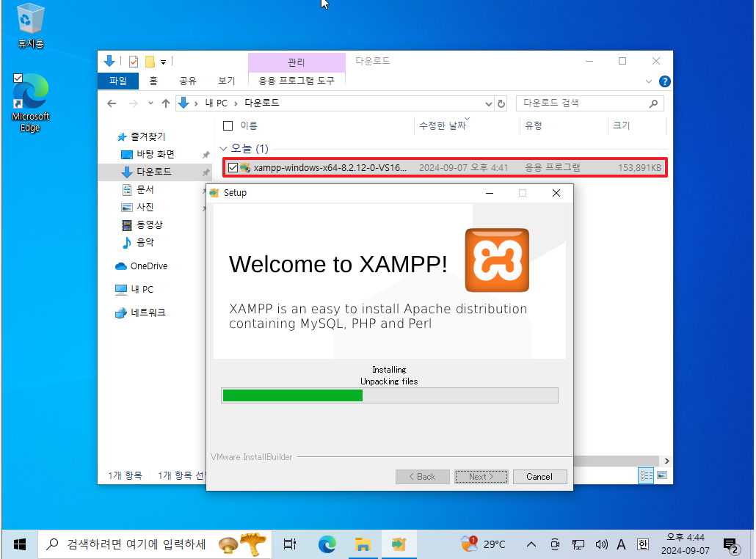Click the Setup window title icon
Screen dimensions: 756x559
tap(214, 193)
